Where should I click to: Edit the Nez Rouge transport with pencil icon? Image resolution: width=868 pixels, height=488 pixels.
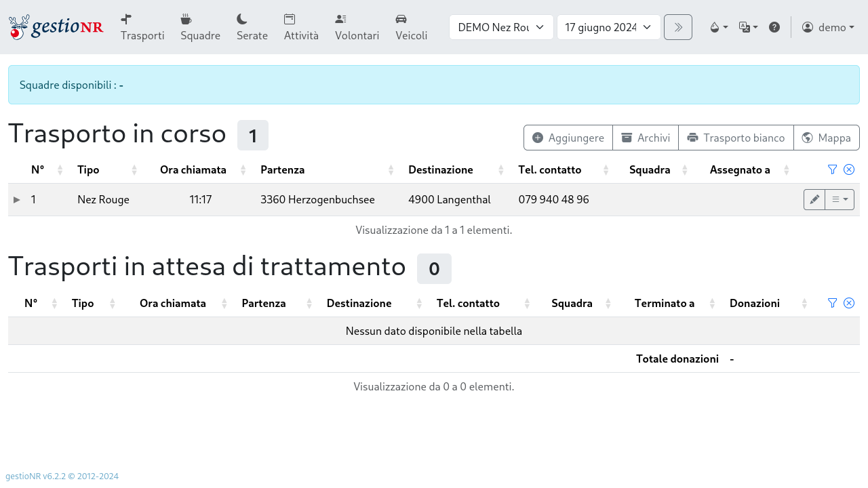[x=814, y=199]
